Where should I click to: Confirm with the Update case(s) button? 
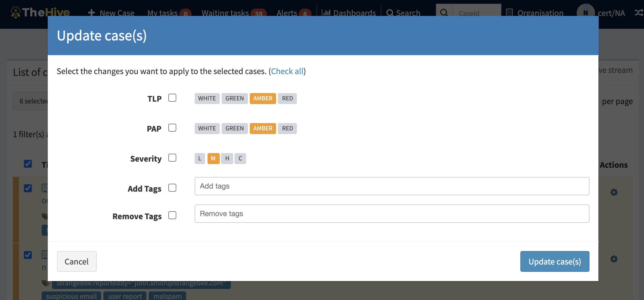pyautogui.click(x=555, y=261)
